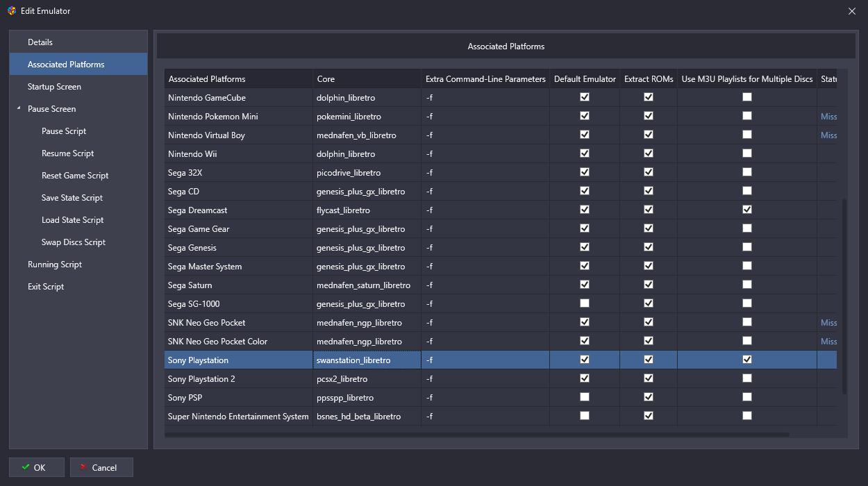Select the Sega Game Gear platform cell

[x=238, y=229]
